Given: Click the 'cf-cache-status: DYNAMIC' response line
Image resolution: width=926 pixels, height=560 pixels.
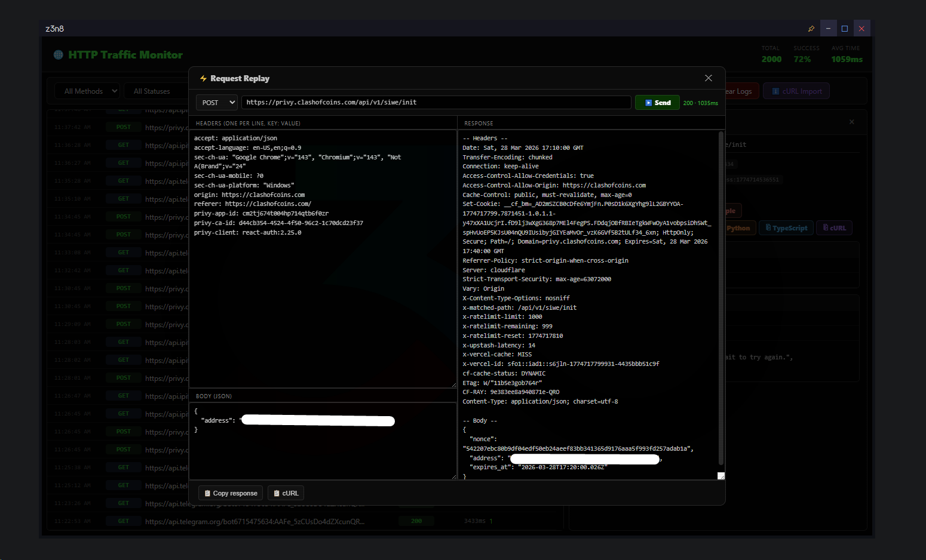Looking at the screenshot, I should click(504, 374).
